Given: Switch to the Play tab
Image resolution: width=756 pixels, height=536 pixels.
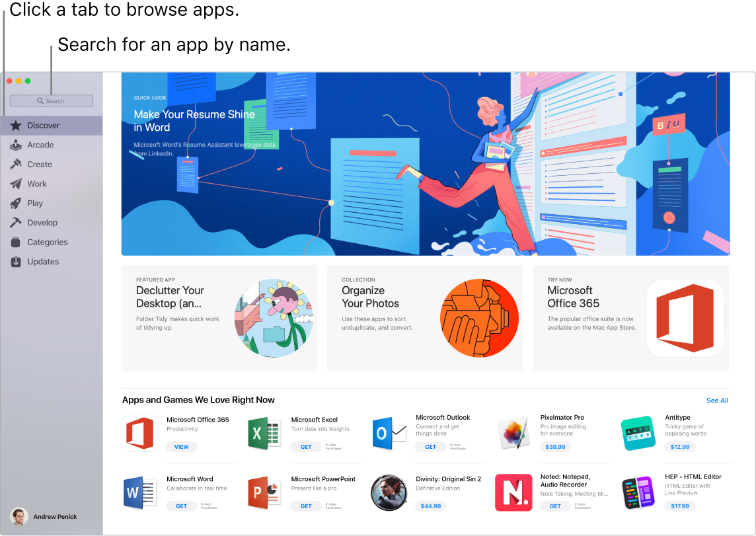Looking at the screenshot, I should (x=35, y=204).
